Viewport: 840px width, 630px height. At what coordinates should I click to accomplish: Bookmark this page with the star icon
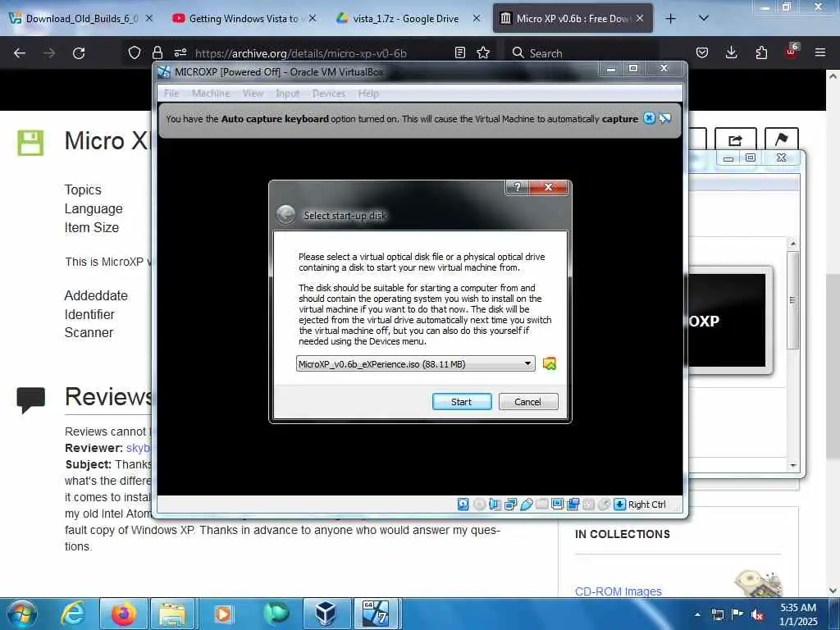(x=483, y=52)
